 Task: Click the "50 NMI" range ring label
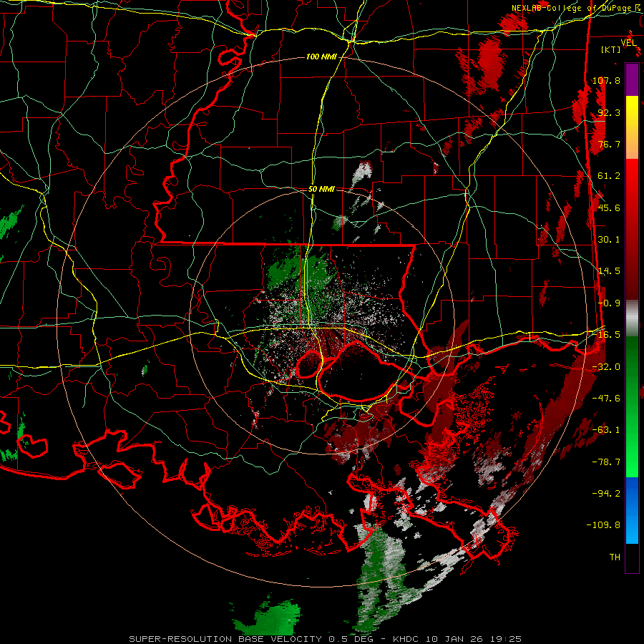pos(321,190)
